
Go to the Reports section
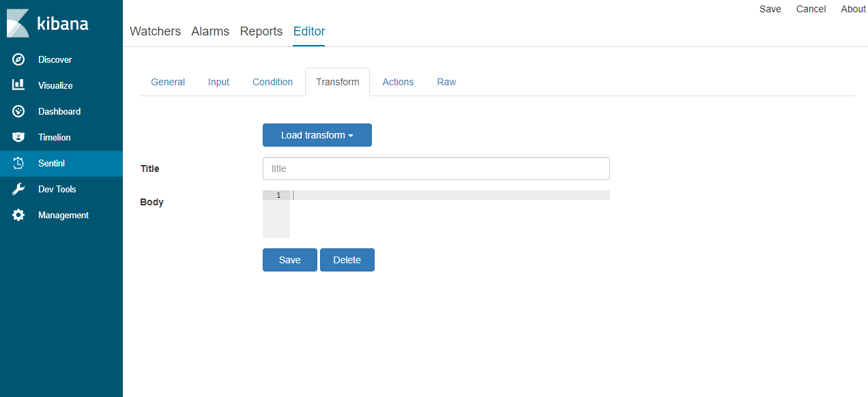coord(261,31)
